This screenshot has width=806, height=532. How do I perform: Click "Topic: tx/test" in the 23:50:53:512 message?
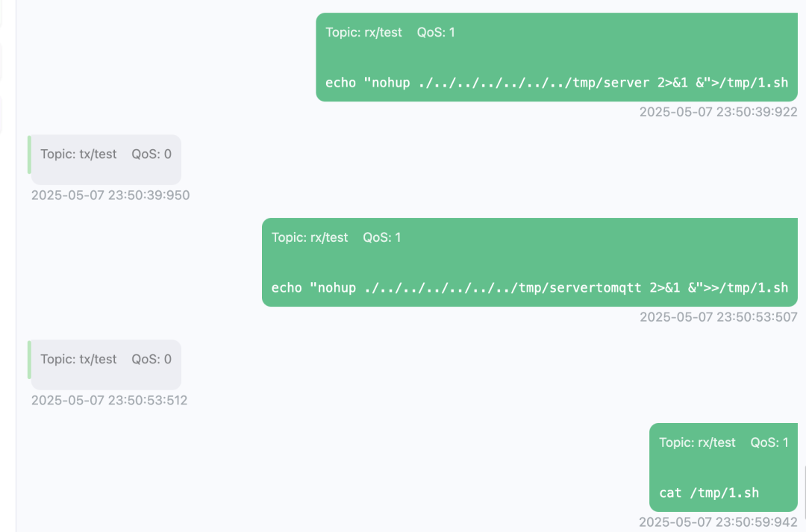(x=78, y=359)
